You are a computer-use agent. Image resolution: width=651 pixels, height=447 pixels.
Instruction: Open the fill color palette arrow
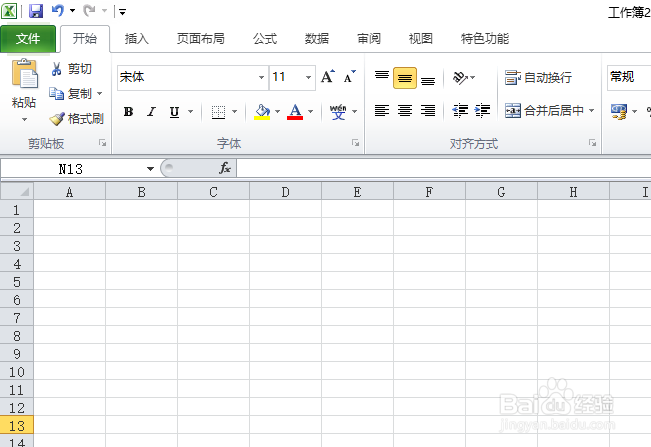click(x=277, y=112)
